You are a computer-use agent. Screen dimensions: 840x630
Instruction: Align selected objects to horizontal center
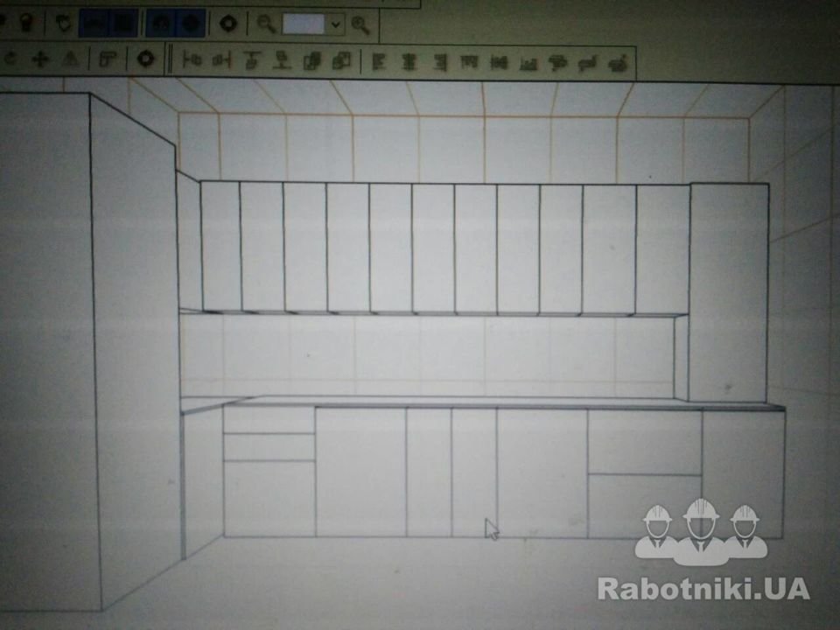(x=409, y=63)
